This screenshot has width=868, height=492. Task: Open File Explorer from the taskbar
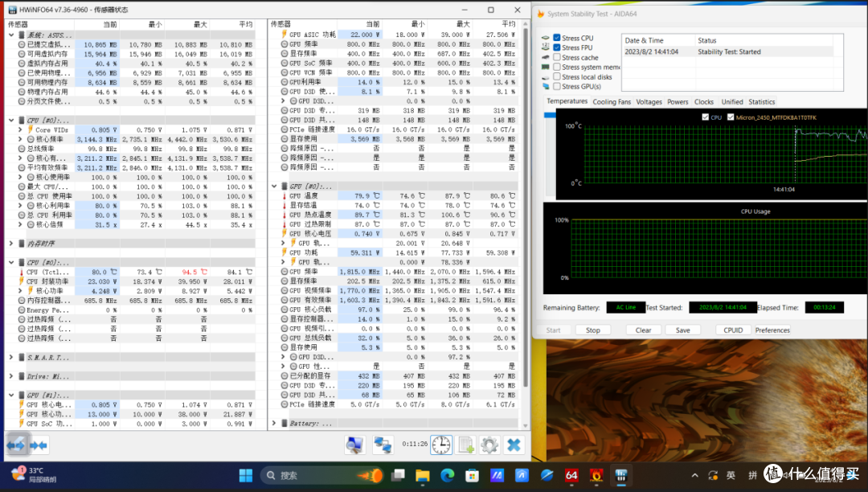[423, 475]
